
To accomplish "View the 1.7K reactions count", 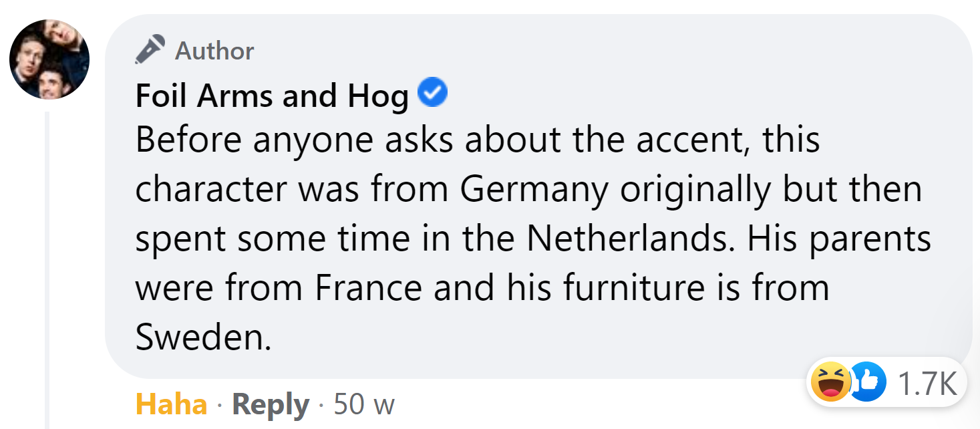I will 927,384.
